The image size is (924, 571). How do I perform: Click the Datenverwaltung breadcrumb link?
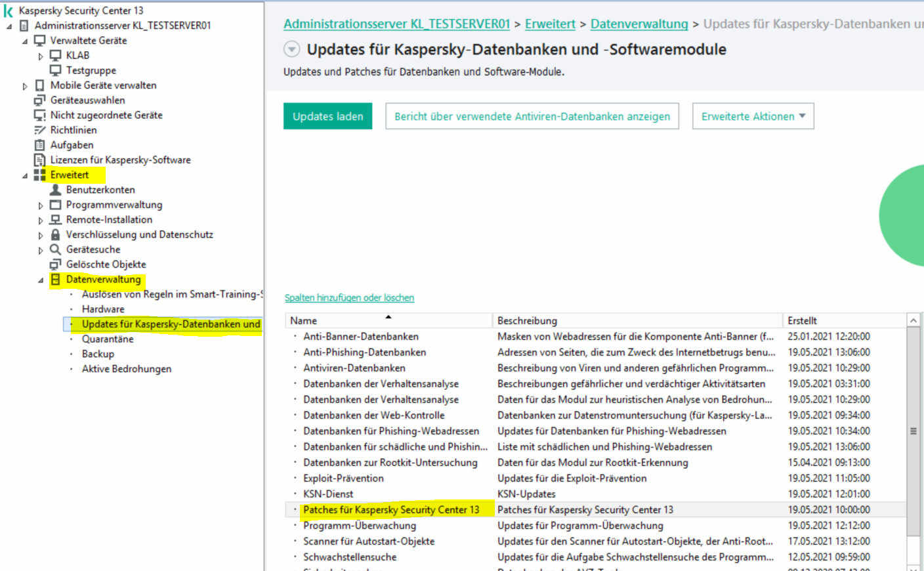point(639,24)
